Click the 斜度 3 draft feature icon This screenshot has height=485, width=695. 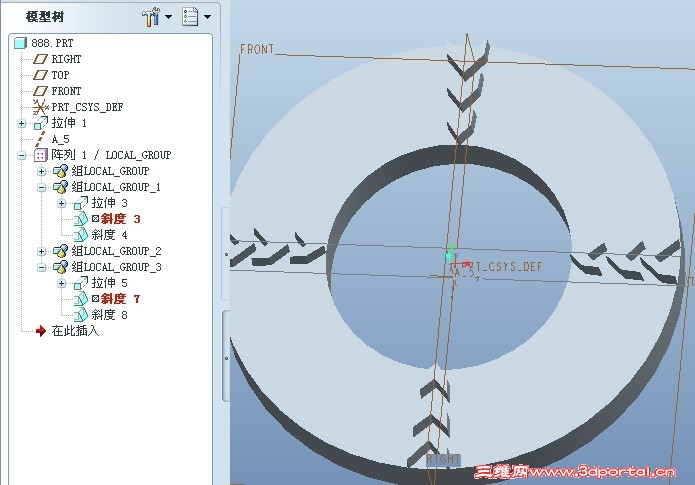(x=81, y=219)
